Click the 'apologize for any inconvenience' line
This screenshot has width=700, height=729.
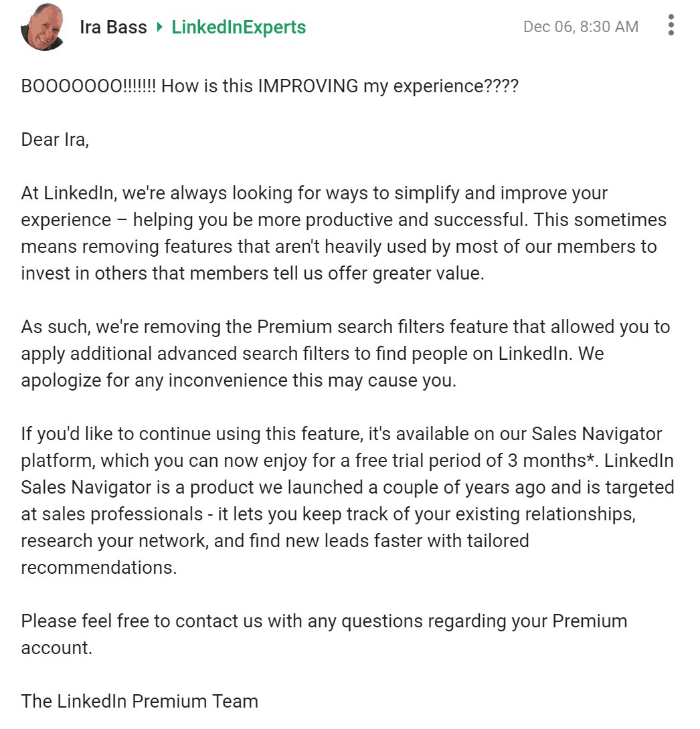coord(239,381)
